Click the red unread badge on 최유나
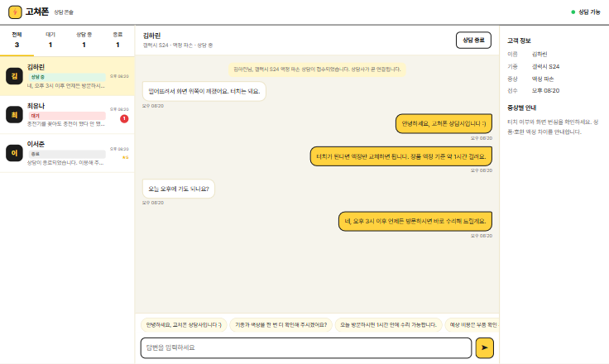This screenshot has width=609, height=364. click(x=124, y=118)
